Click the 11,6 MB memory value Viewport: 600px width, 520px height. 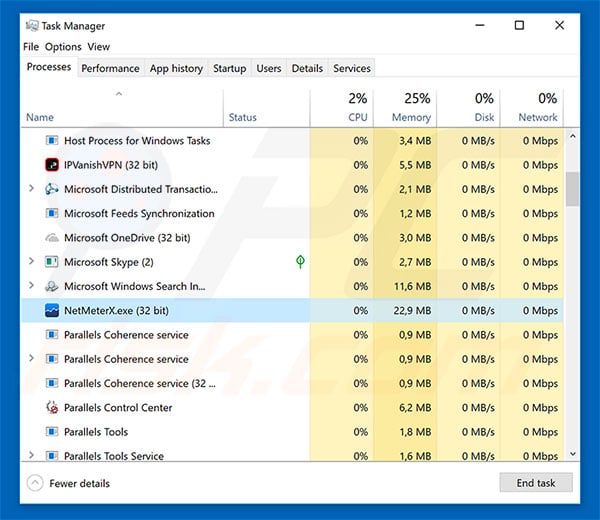(412, 286)
